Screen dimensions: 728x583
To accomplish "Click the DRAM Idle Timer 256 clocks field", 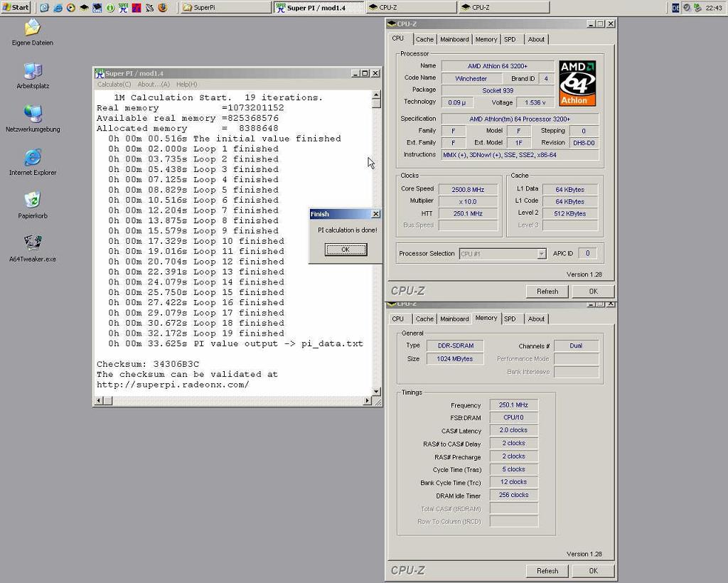I will pyautogui.click(x=513, y=496).
